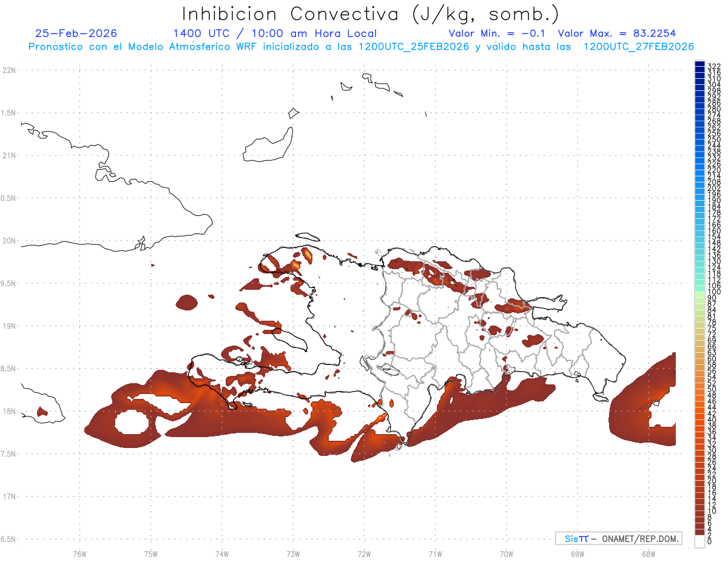The height and width of the screenshot is (562, 728).
Task: Click the '21N' latitude label
Action: (x=9, y=155)
